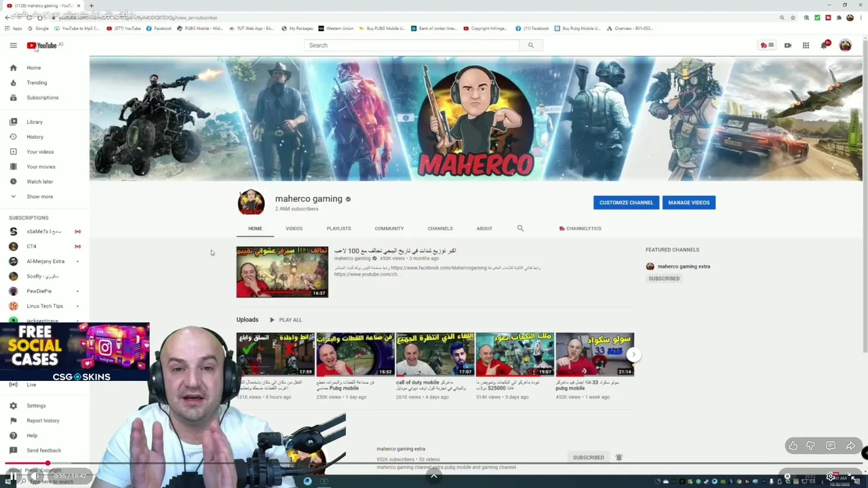Screen dimensions: 868x488
Task: Open the player settings gear
Action: (x=831, y=476)
